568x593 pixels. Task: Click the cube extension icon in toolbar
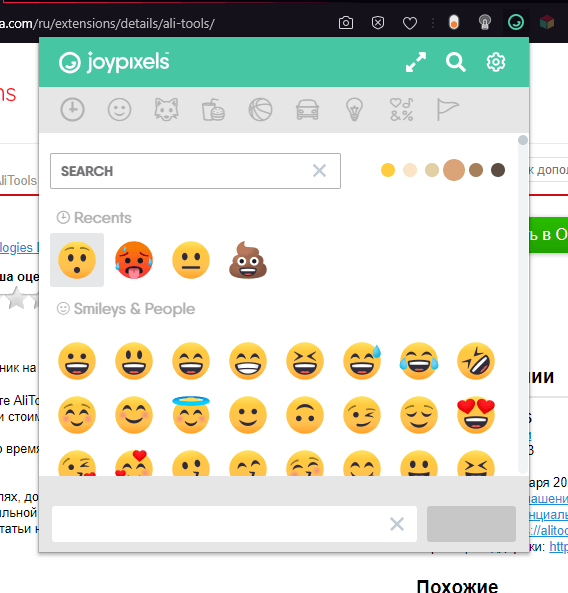pyautogui.click(x=547, y=23)
